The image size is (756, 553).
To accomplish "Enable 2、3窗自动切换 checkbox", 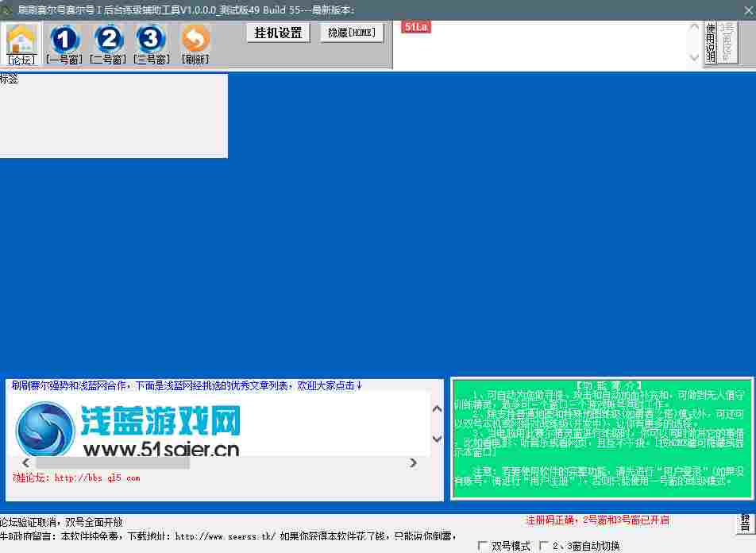I will click(544, 546).
